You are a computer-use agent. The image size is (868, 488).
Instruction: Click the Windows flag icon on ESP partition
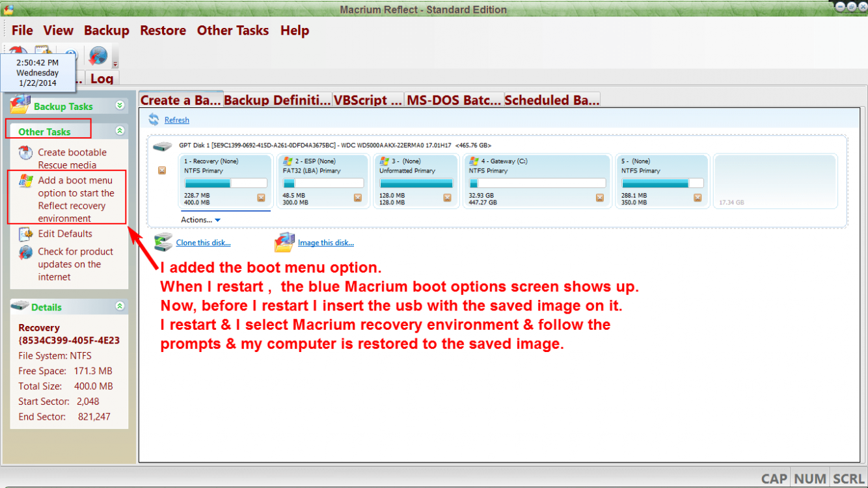pos(288,161)
